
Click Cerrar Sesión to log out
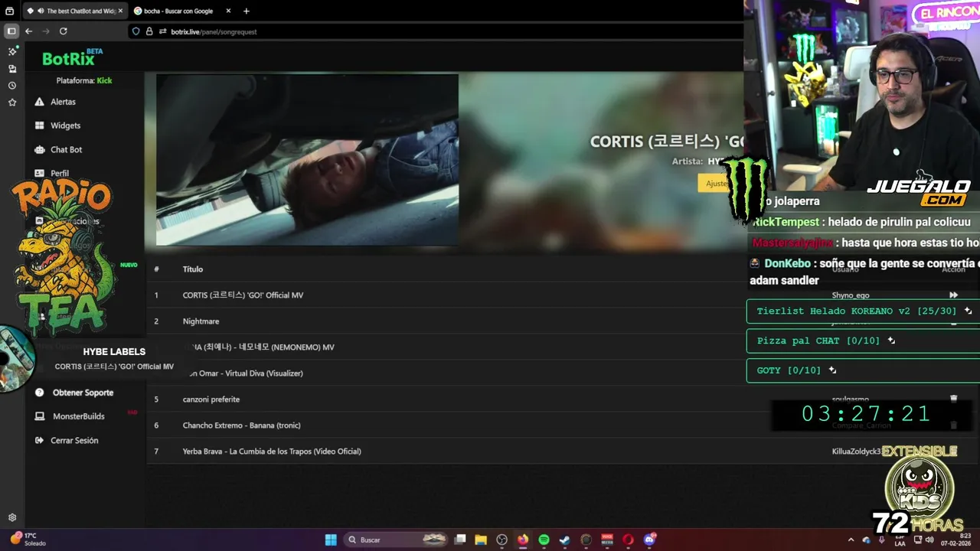point(74,440)
